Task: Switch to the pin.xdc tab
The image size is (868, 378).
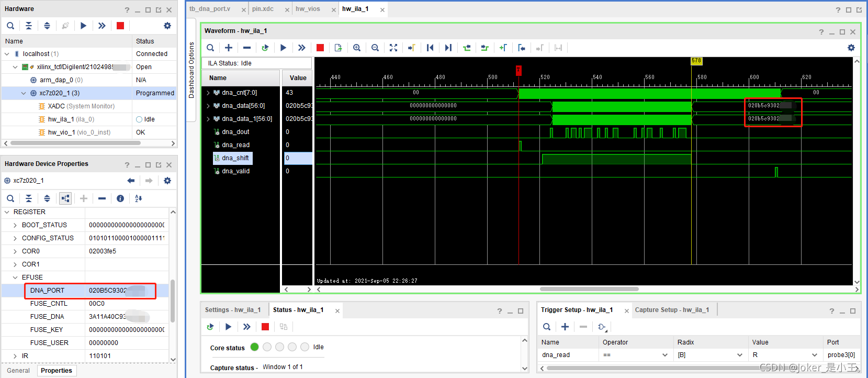Action: coord(263,9)
